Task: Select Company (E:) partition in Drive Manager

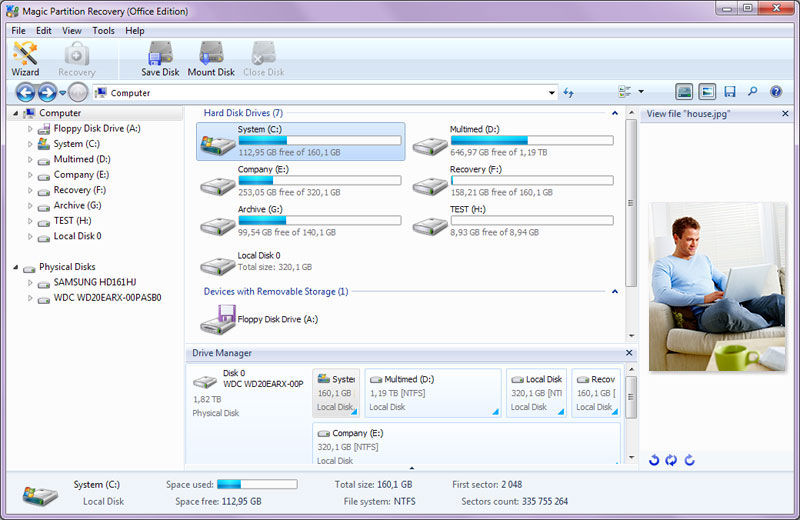Action: pos(466,443)
